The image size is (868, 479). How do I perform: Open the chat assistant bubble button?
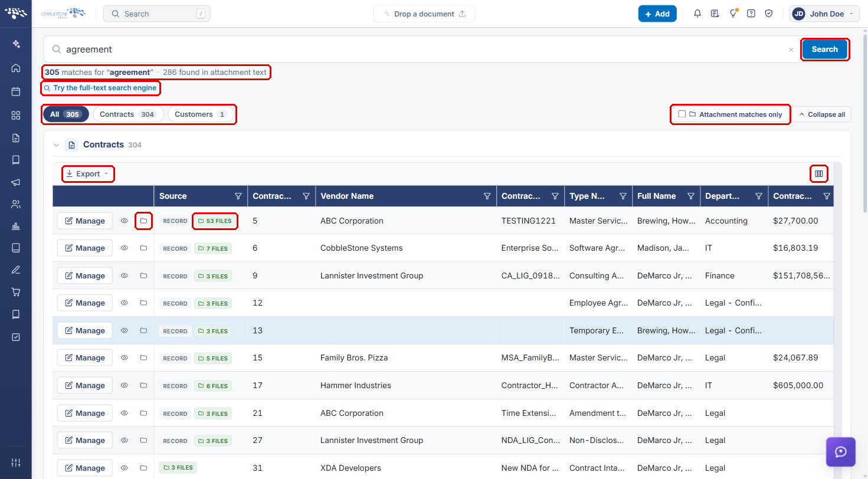point(841,452)
